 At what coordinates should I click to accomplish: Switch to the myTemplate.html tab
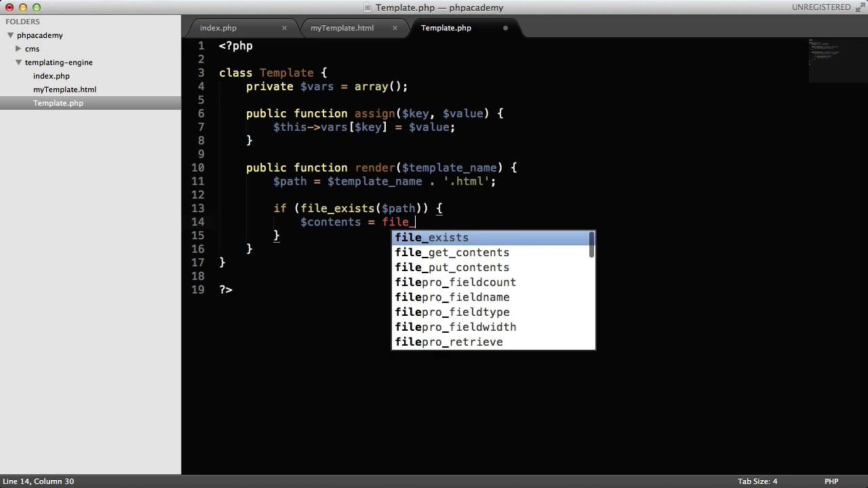(x=342, y=28)
